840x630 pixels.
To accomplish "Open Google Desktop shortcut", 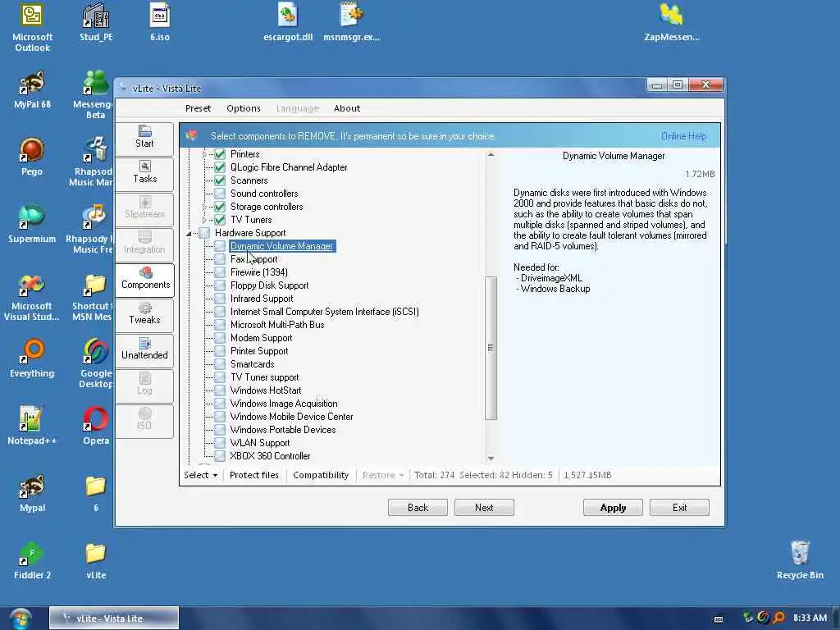I will [97, 363].
